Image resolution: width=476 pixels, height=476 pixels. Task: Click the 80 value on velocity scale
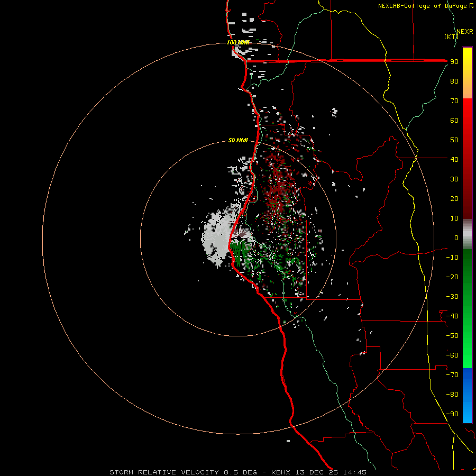(454, 81)
